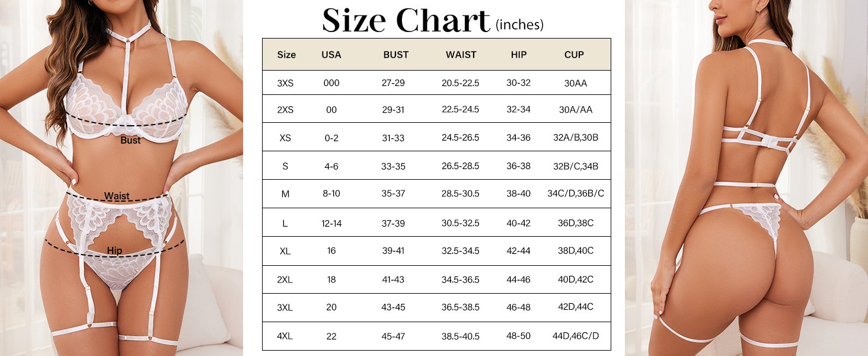Viewport: 868px width, 356px height.
Task: Click the 'Size Chart' title
Action: tap(406, 21)
